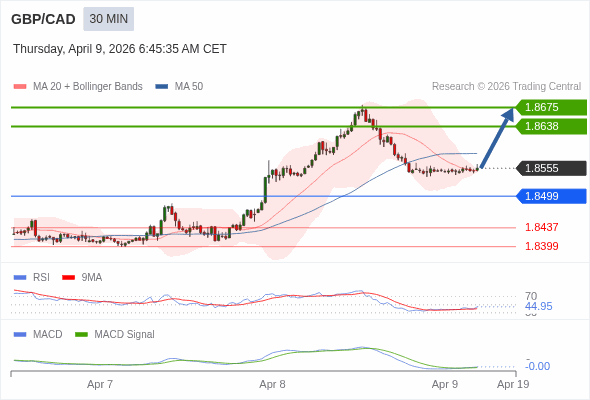This screenshot has width=590, height=400.
Task: Select the 1.8638 resistance price tag
Action: point(551,126)
